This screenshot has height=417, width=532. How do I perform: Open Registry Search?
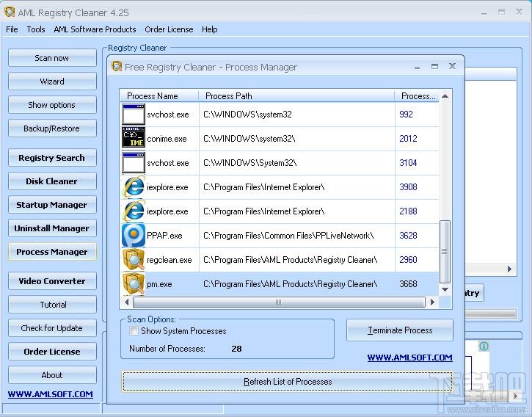(x=52, y=158)
